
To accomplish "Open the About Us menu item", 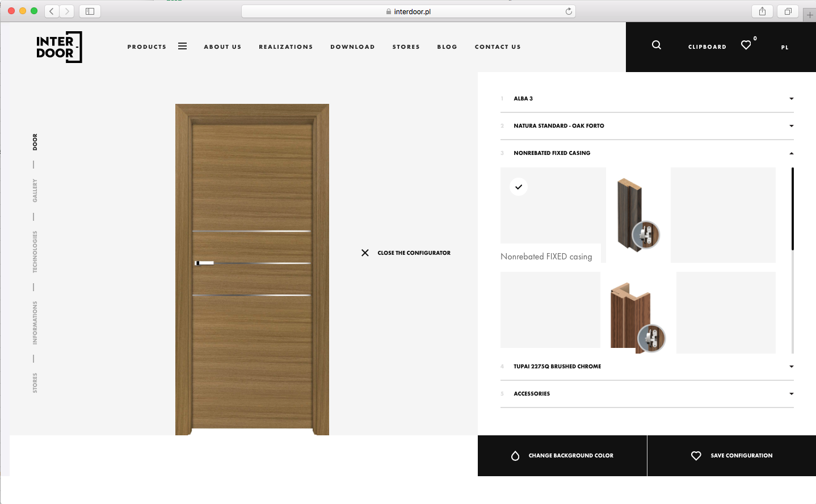I will click(x=222, y=47).
